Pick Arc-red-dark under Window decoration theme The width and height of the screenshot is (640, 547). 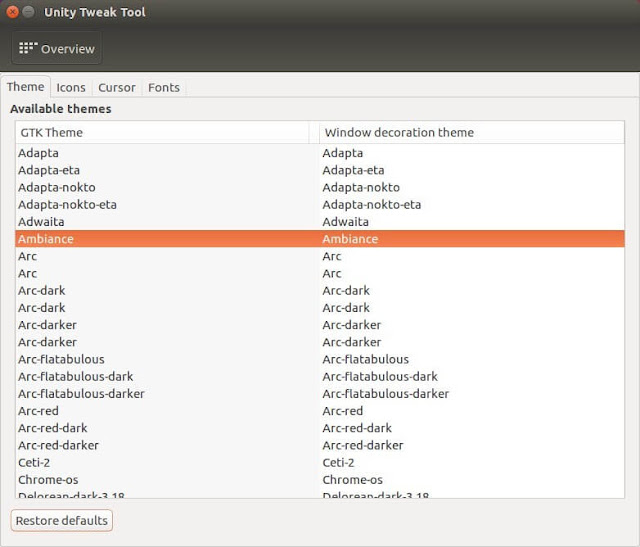coord(357,428)
